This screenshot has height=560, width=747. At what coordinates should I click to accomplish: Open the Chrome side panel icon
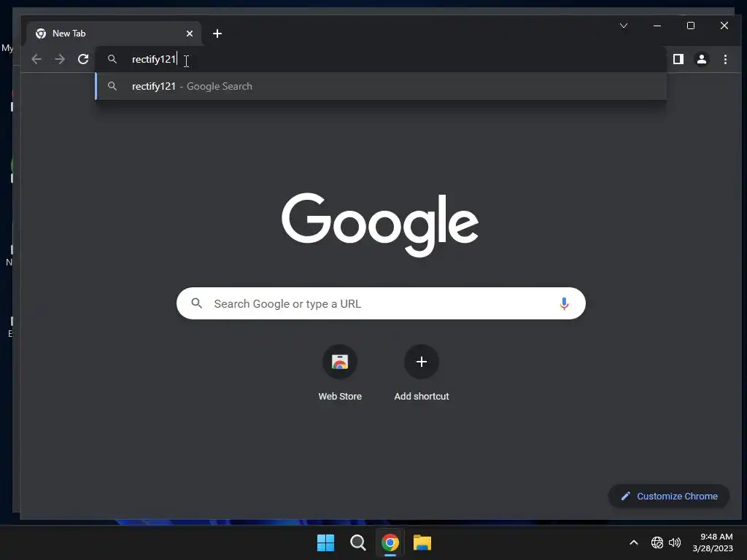(x=678, y=59)
